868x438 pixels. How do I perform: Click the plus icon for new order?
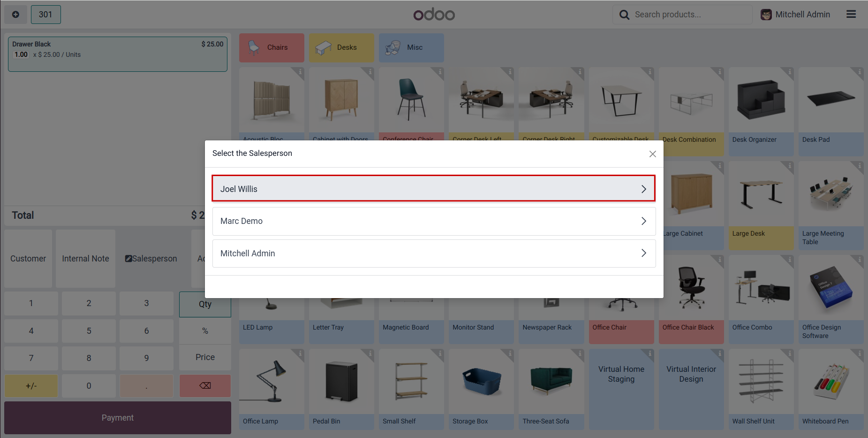(15, 15)
